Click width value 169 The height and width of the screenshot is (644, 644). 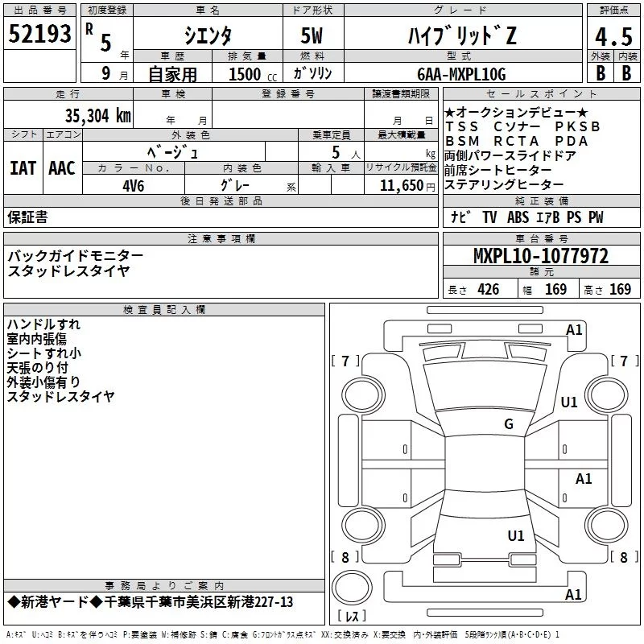pos(555,290)
